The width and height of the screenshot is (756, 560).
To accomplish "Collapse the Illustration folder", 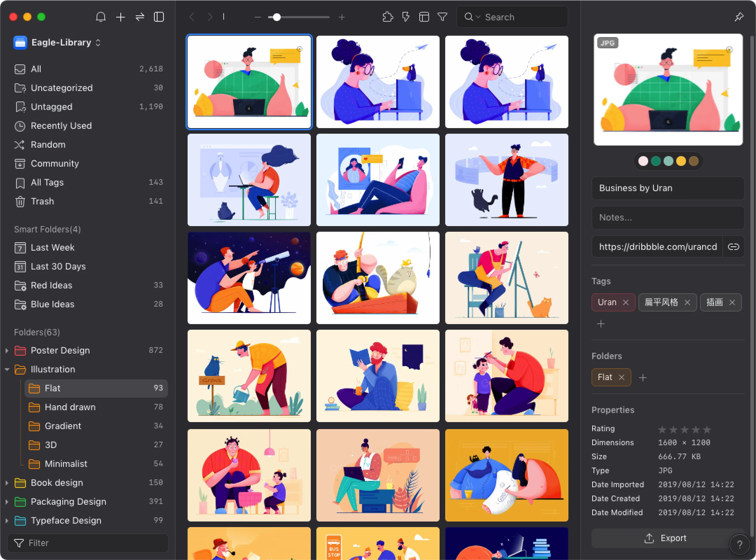I will [7, 369].
